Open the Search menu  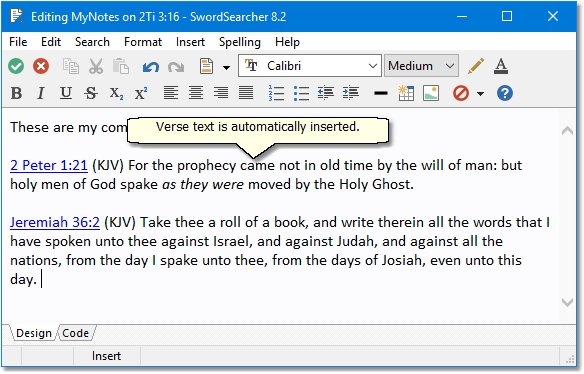(92, 42)
